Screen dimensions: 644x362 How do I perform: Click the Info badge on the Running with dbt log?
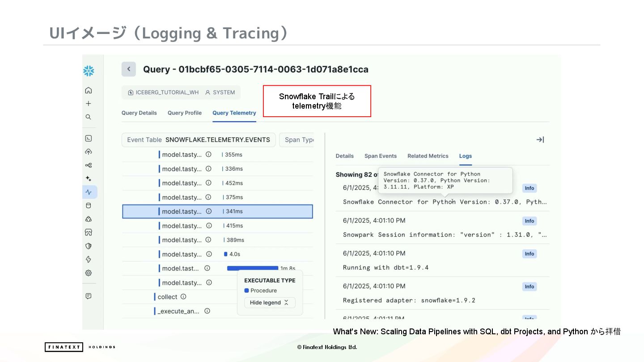[x=530, y=254]
